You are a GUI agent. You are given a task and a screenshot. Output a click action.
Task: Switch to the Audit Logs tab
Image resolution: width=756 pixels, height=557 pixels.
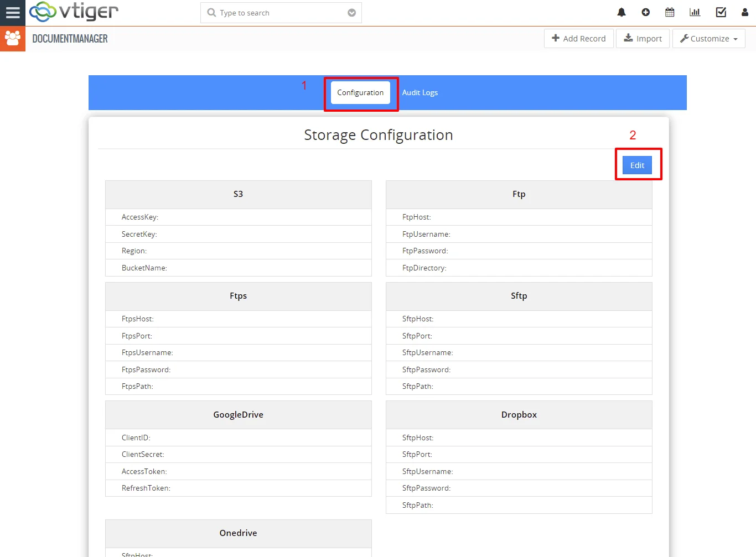coord(420,92)
